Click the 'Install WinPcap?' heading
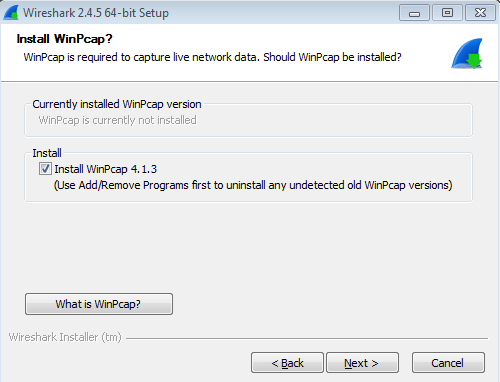This screenshot has height=382, width=500. 65,39
